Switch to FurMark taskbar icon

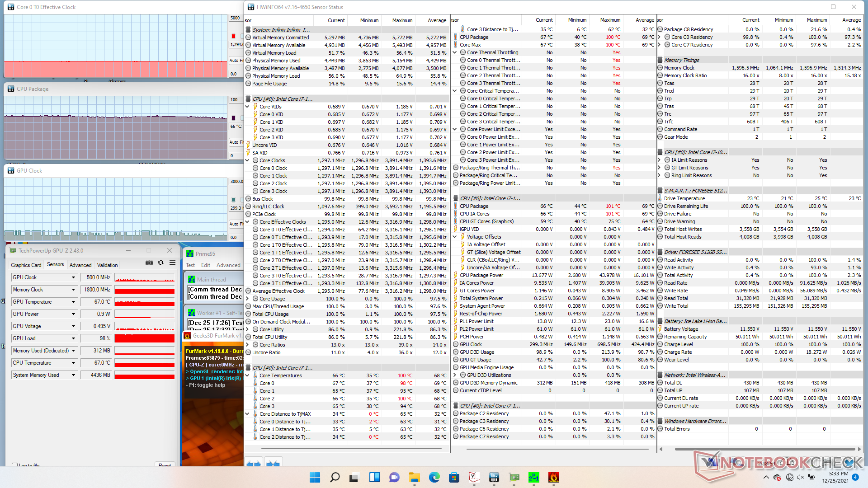point(553,477)
